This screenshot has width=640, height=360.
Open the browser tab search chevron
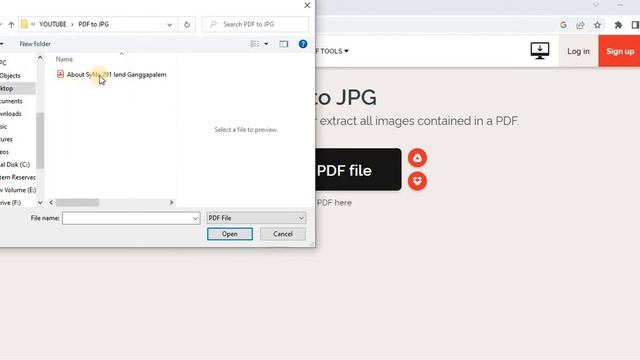596,5
